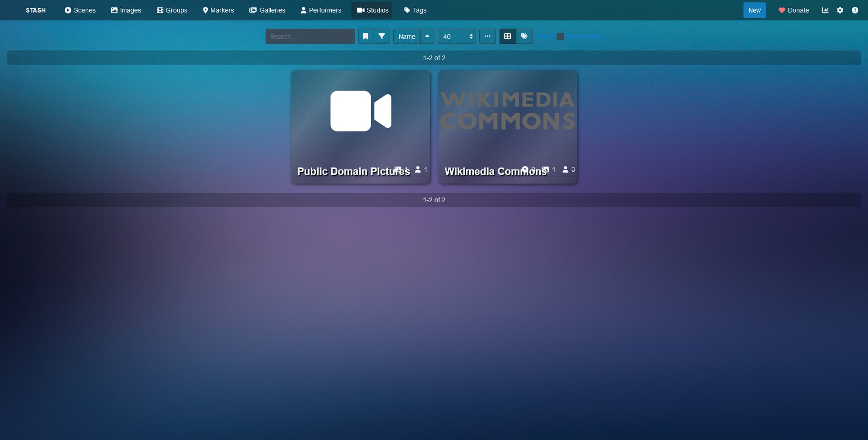
Task: Open the 40 per page dropdown
Action: point(457,37)
